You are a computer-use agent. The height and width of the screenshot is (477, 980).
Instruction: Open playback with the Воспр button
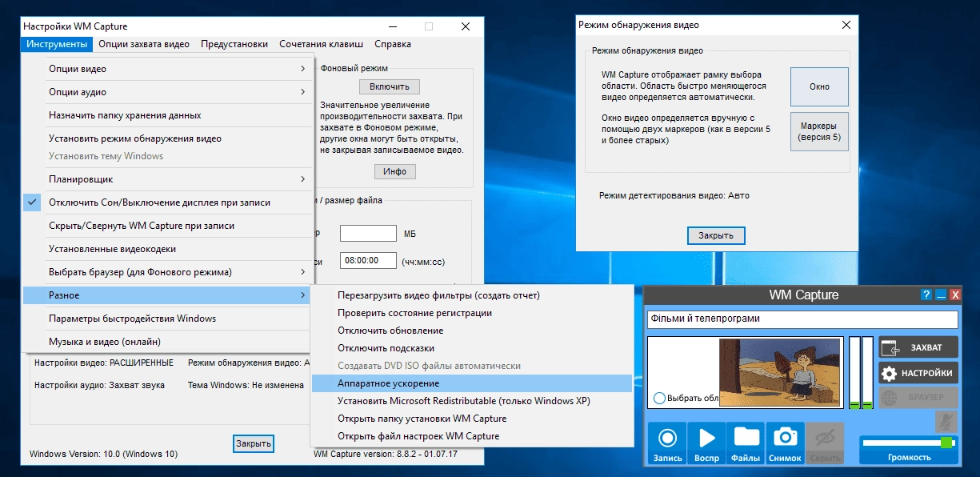[706, 443]
